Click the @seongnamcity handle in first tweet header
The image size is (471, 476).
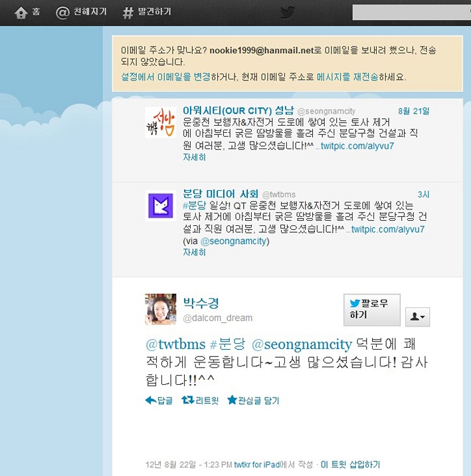pos(326,112)
